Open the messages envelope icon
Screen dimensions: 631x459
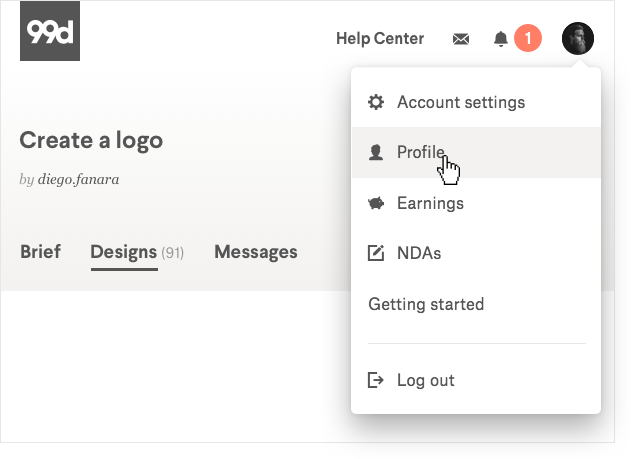[x=461, y=39]
